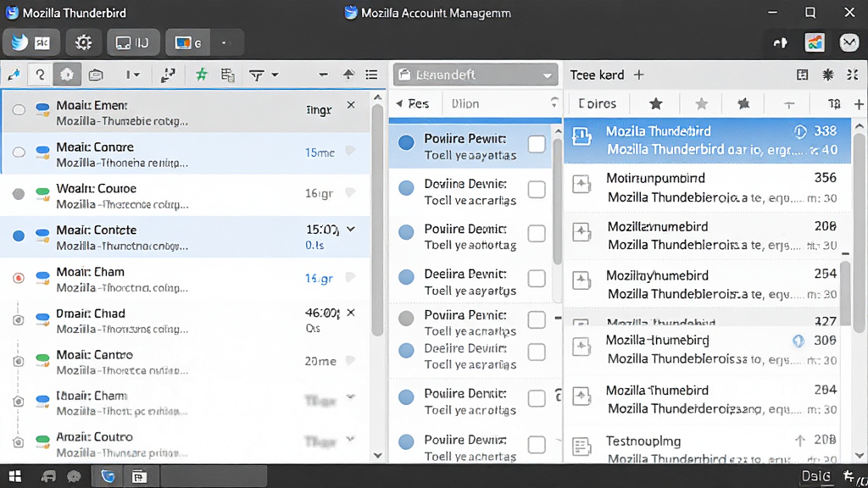868x488 pixels.
Task: Tick the checkbox on the 'Pouiire Dentic' row
Action: click(x=537, y=398)
